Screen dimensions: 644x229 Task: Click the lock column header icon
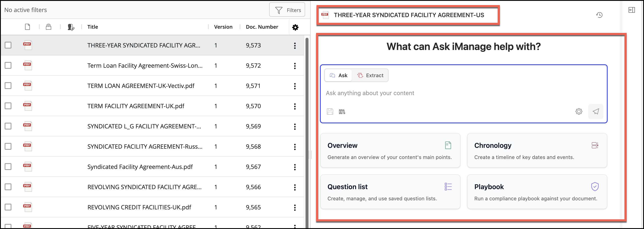[x=49, y=27]
